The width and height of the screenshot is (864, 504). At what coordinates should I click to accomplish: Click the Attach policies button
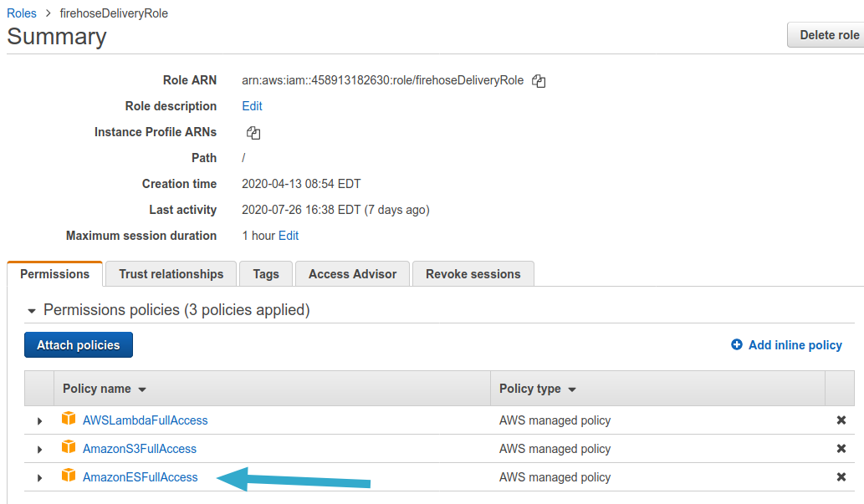79,345
